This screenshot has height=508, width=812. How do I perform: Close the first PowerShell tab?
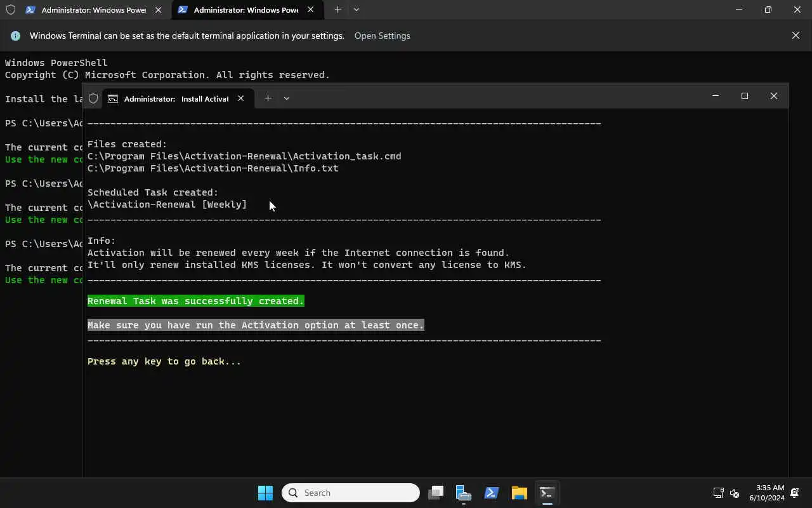(x=159, y=10)
